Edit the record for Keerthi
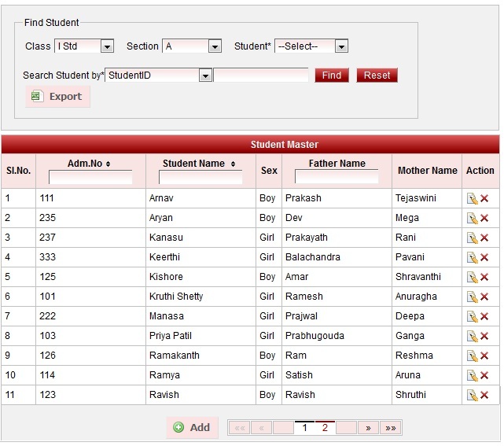504x446 pixels. 472,257
